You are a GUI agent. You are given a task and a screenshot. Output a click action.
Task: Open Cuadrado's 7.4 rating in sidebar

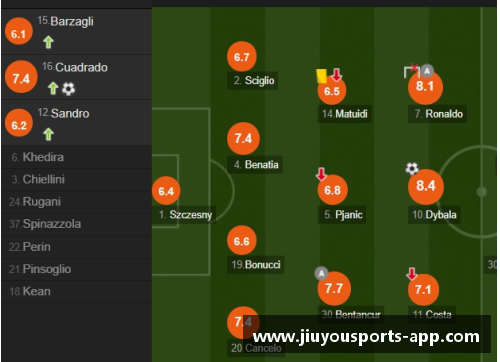click(x=21, y=77)
